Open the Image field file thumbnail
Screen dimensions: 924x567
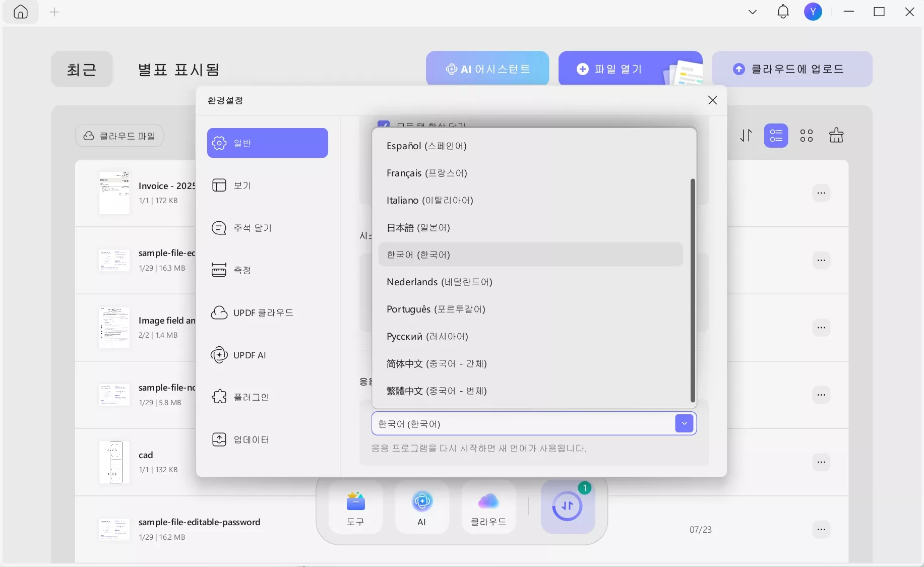(x=114, y=328)
